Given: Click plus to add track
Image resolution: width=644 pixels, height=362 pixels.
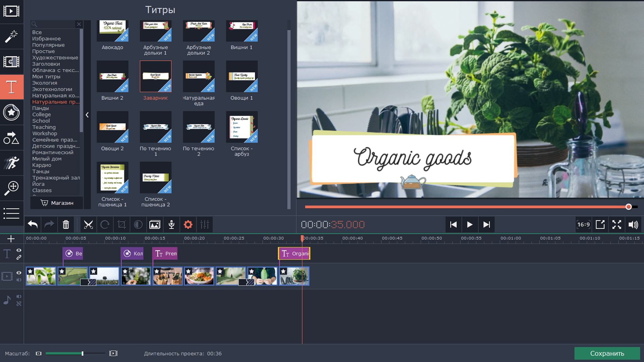Looking at the screenshot, I should 11,239.
